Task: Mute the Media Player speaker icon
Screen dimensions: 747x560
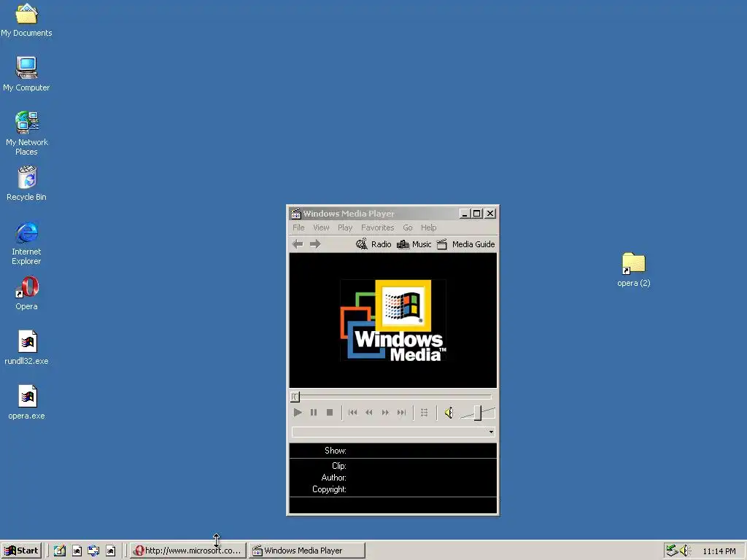Action: coord(449,413)
